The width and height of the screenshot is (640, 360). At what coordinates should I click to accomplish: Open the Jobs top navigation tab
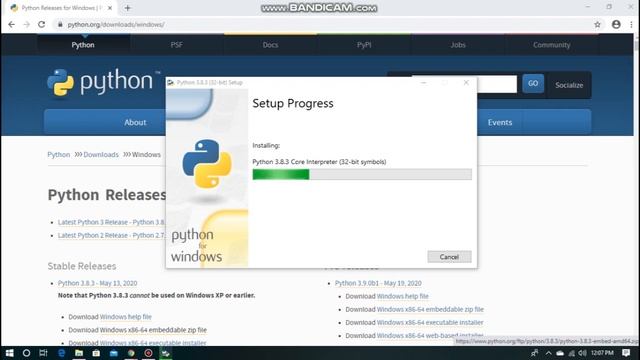(x=458, y=45)
